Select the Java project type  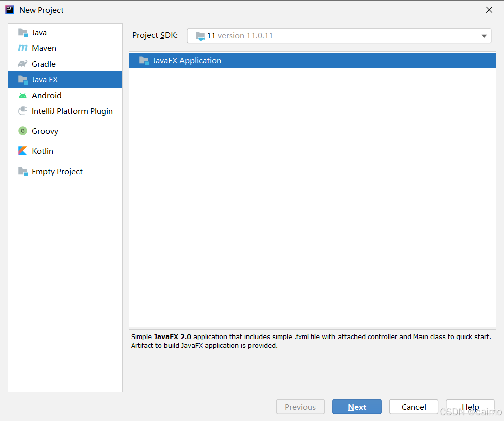pyautogui.click(x=65, y=33)
